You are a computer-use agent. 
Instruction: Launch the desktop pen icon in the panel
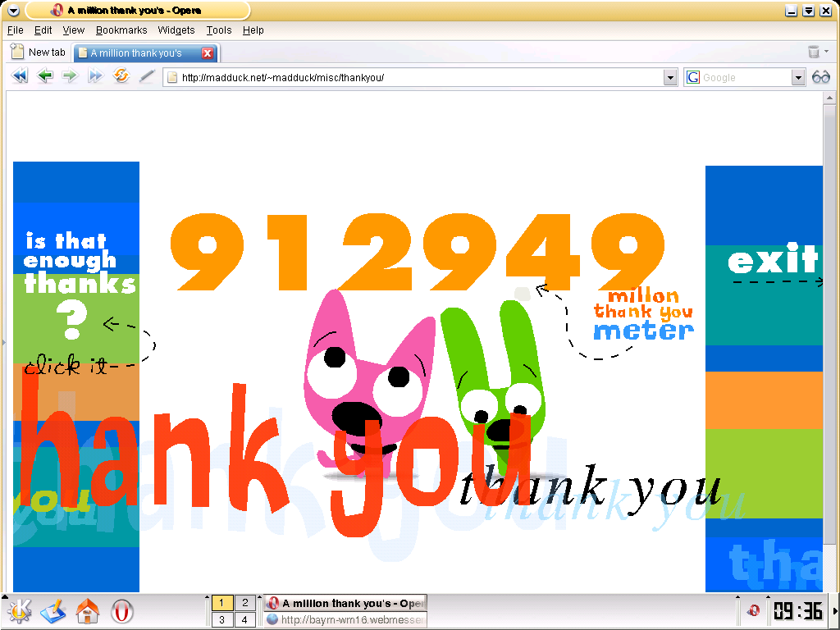click(53, 611)
